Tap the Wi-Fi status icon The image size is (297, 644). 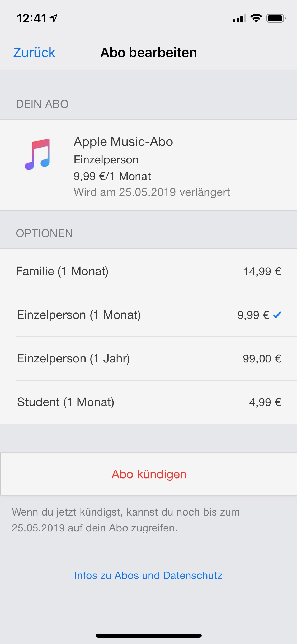(x=256, y=18)
